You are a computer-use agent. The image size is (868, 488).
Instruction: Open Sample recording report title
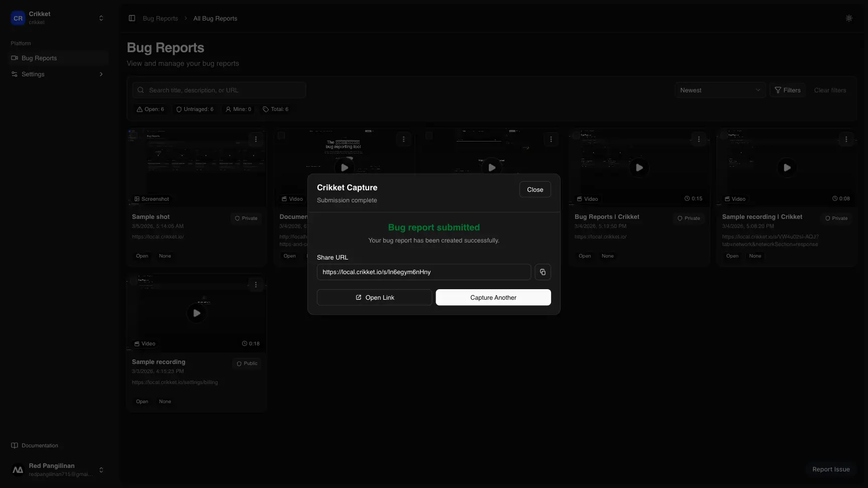click(x=159, y=362)
